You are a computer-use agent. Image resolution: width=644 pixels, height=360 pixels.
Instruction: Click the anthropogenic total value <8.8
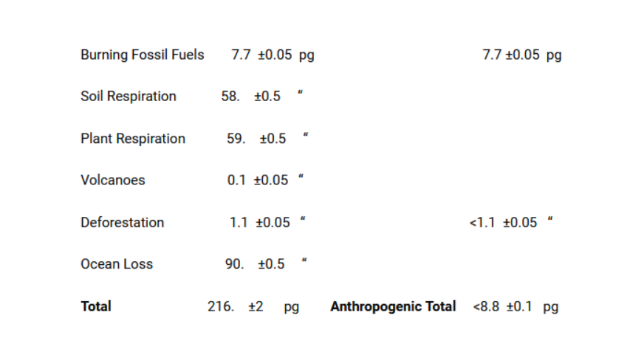486,306
